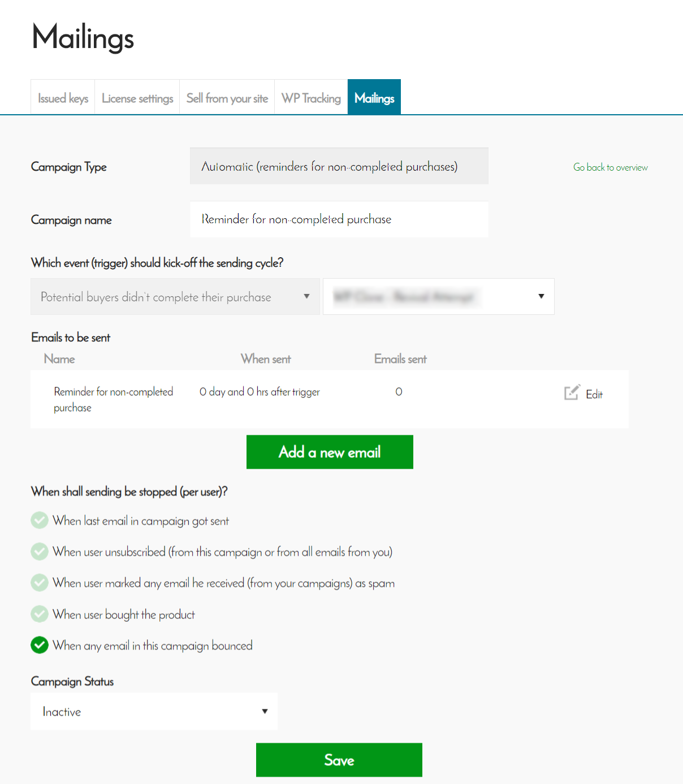Open the License settings tab
The image size is (683, 784).
tap(137, 98)
